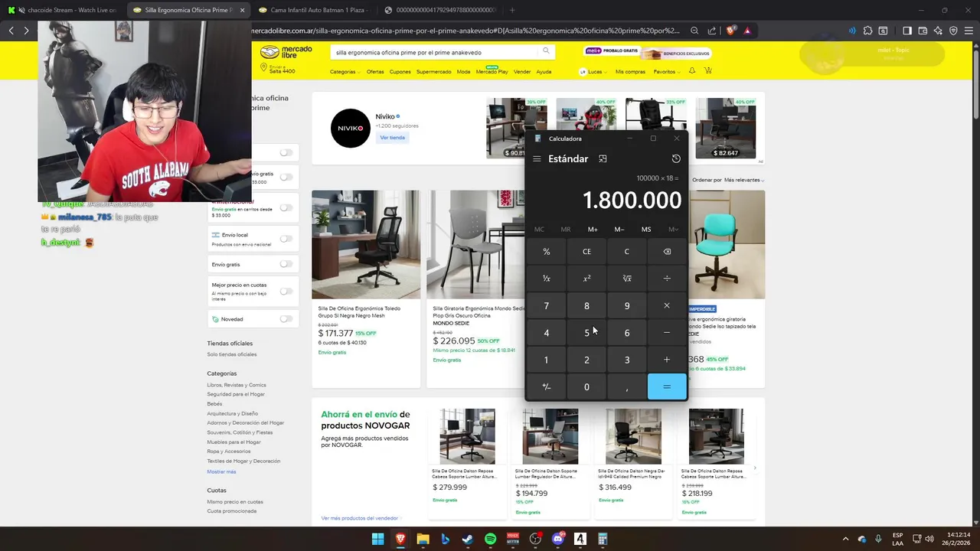
Task: Click Ver tienda button for Niviko
Action: coord(393,138)
